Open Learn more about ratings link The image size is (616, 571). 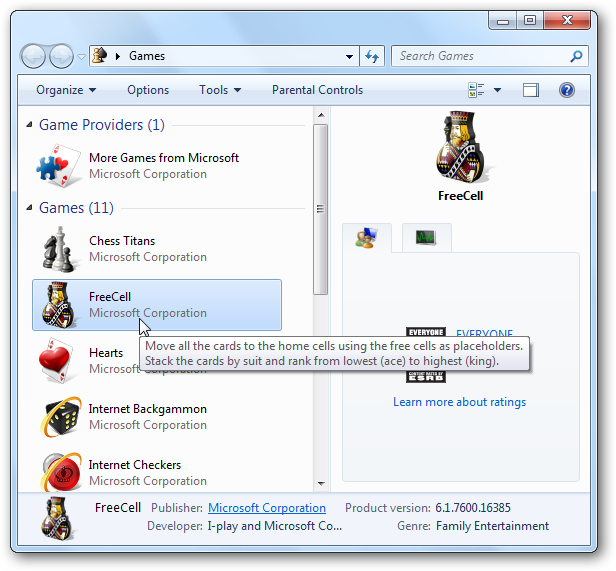[460, 402]
